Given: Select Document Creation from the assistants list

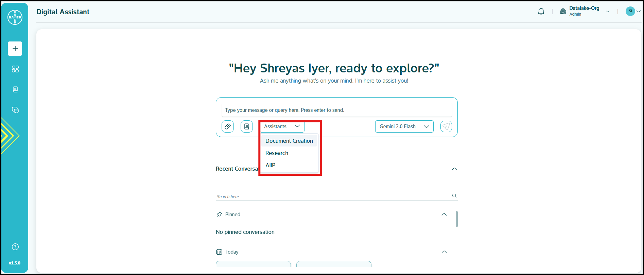Looking at the screenshot, I should point(289,141).
